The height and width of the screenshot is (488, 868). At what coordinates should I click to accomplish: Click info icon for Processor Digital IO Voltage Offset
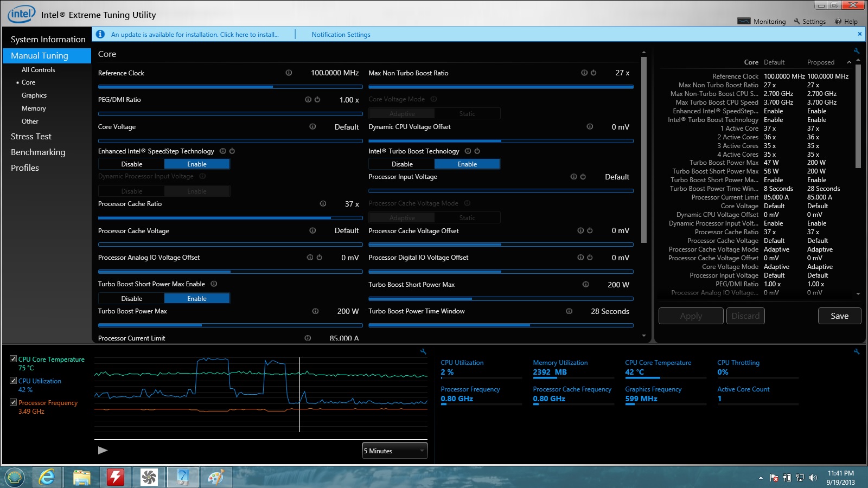(x=580, y=258)
